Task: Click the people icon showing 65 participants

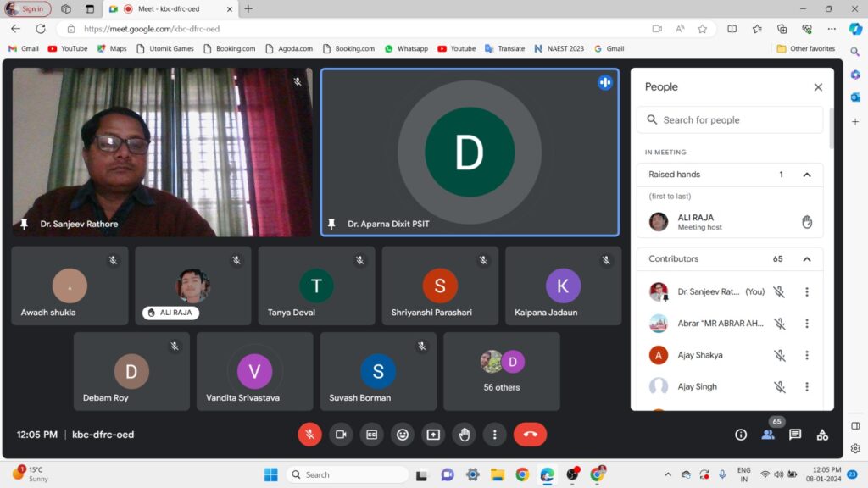Action: point(768,435)
